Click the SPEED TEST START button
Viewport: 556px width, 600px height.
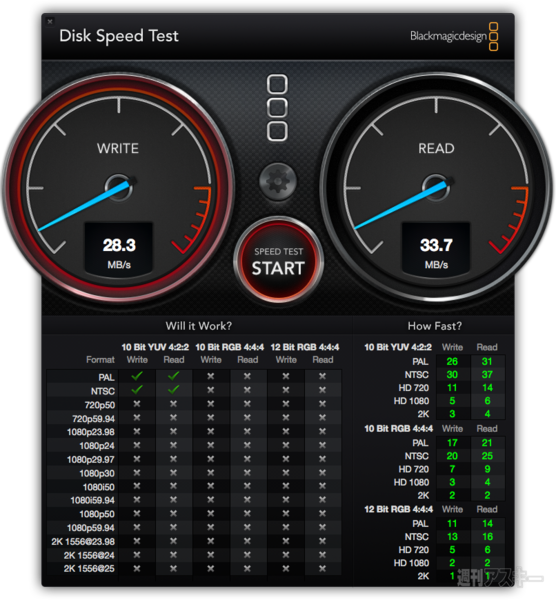pos(278,261)
